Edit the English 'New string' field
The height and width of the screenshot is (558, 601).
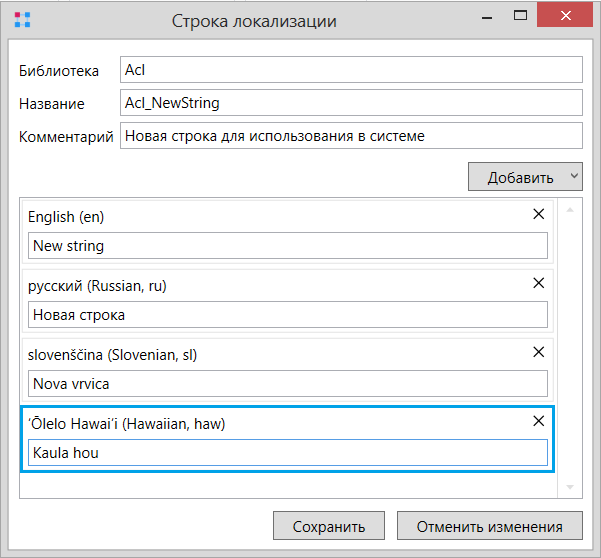pos(288,246)
